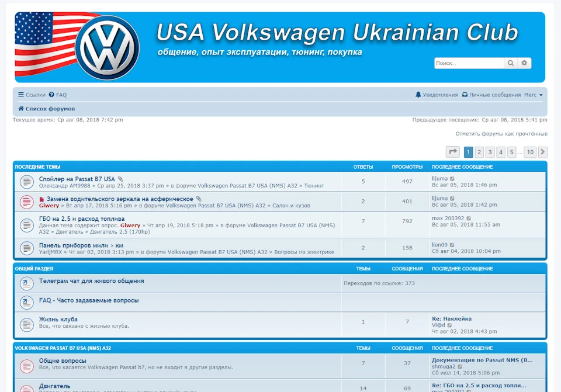Go to page 3

(x=490, y=152)
